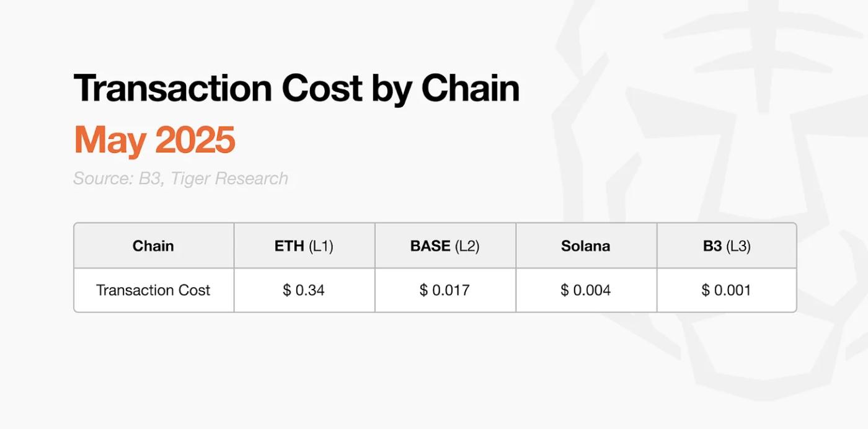Click the "(L3)" label beside B3
Image resolution: width=868 pixels, height=429 pixels.
click(738, 246)
